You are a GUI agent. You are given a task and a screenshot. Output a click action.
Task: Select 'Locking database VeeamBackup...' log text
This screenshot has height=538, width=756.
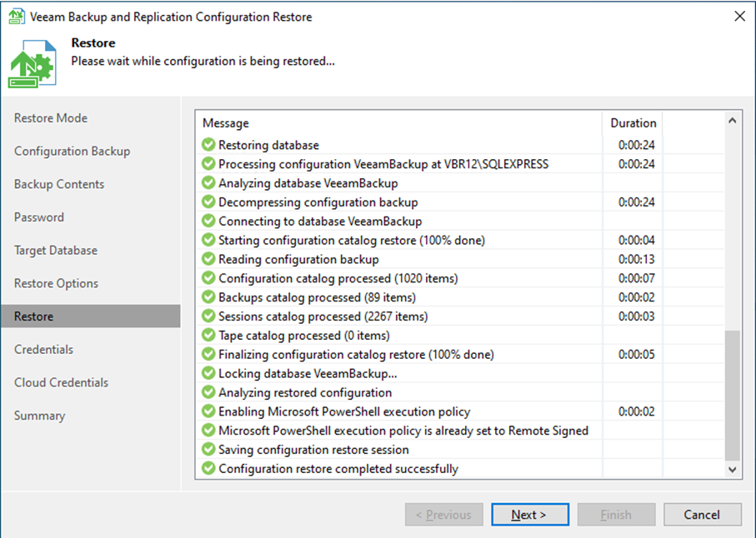(308, 373)
